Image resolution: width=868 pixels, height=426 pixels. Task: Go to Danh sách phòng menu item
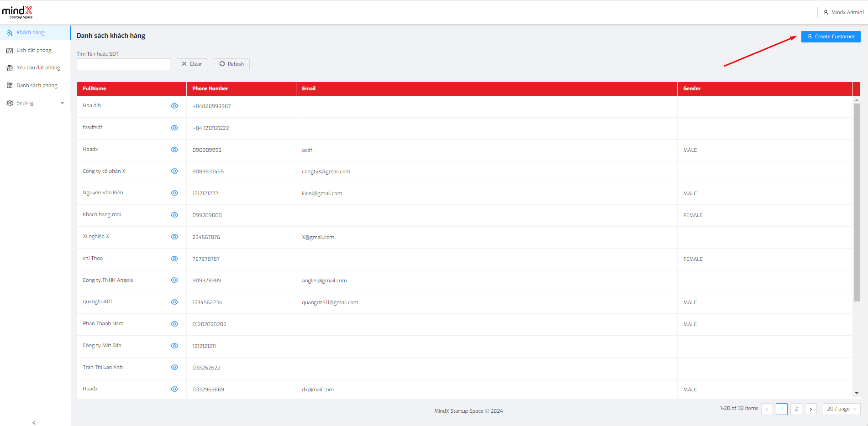[x=37, y=86]
